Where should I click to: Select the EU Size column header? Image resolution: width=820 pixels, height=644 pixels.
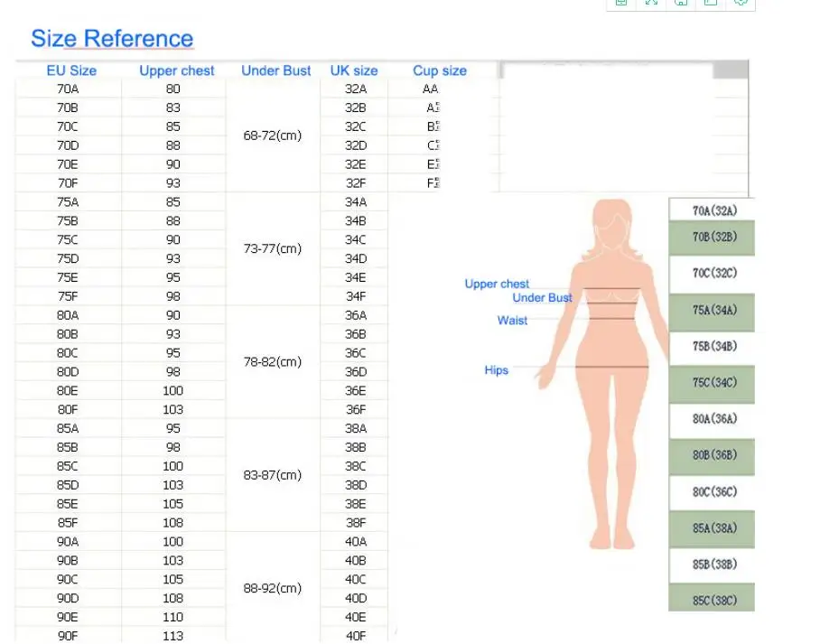click(x=71, y=70)
